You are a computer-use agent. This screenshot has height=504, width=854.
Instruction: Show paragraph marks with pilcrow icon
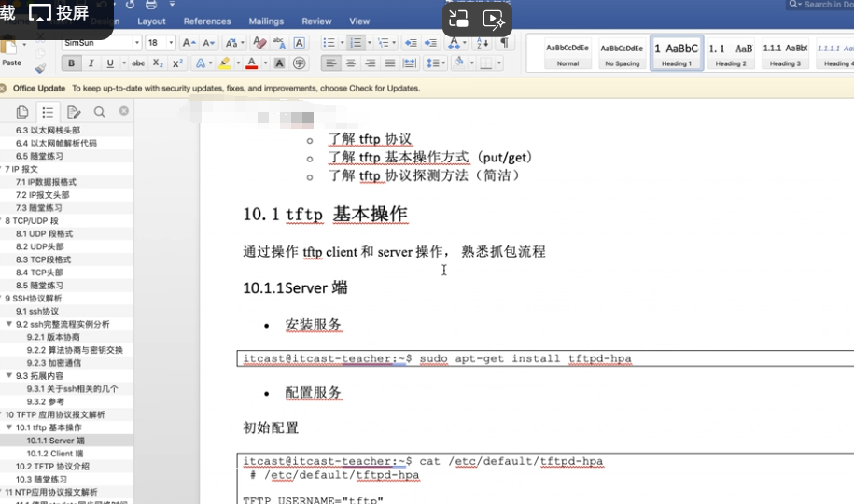[x=504, y=43]
